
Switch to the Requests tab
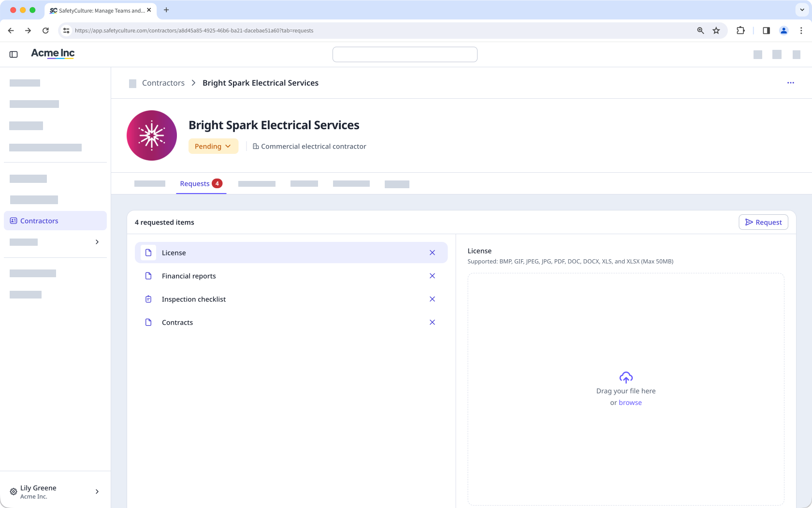click(201, 184)
